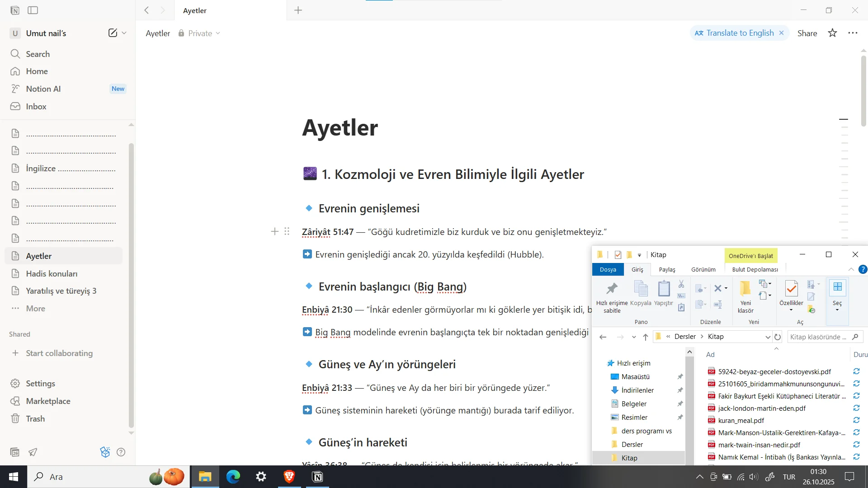
Task: Toggle the Notion sidebar panel icon
Action: [33, 10]
